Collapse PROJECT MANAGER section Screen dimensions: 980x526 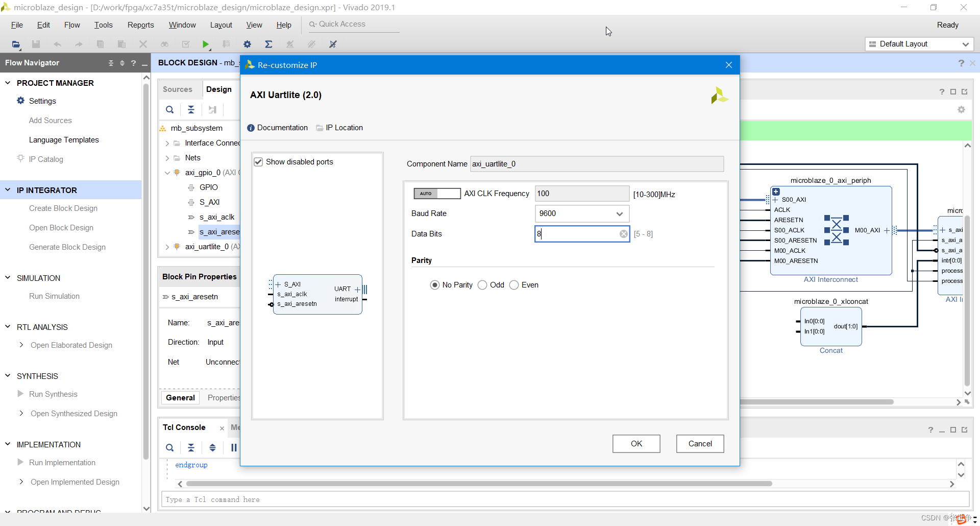[8, 83]
